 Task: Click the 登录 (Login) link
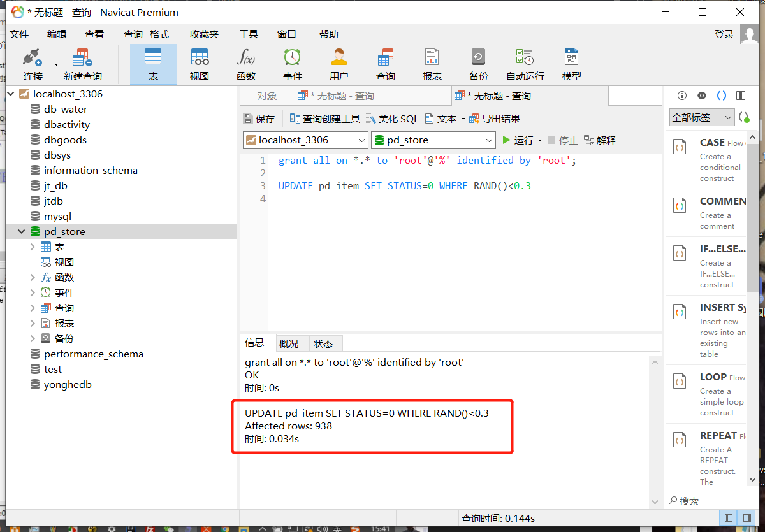pyautogui.click(x=724, y=34)
